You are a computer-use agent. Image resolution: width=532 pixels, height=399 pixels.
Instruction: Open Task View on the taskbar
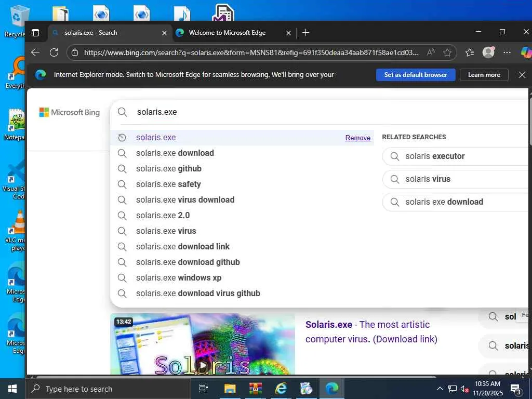tap(203, 389)
